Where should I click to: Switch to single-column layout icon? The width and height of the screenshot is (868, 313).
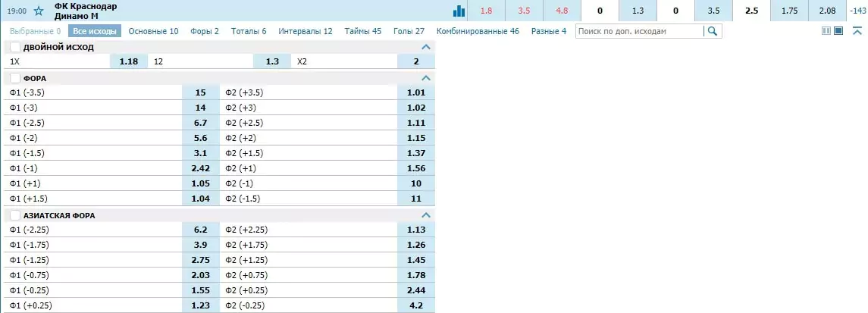(838, 31)
